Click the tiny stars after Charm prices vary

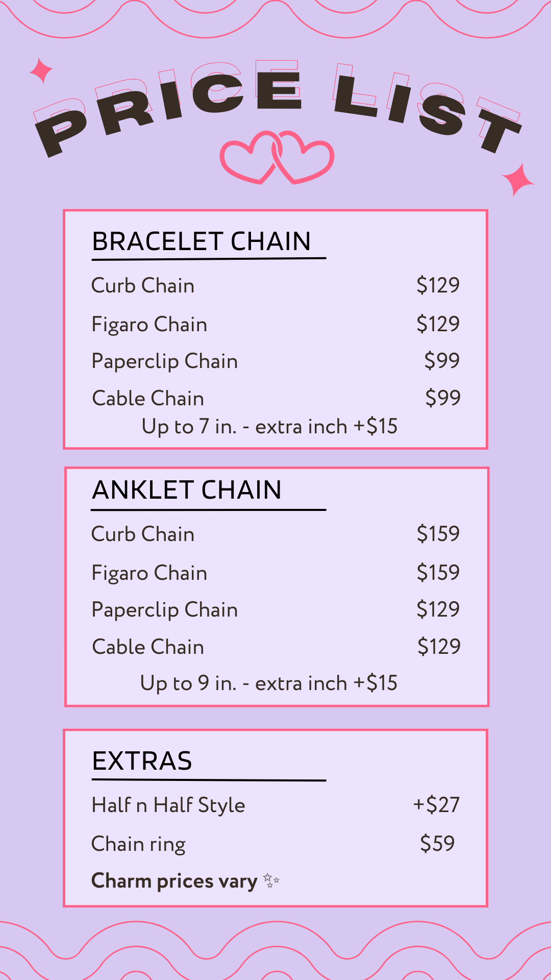coord(271,880)
